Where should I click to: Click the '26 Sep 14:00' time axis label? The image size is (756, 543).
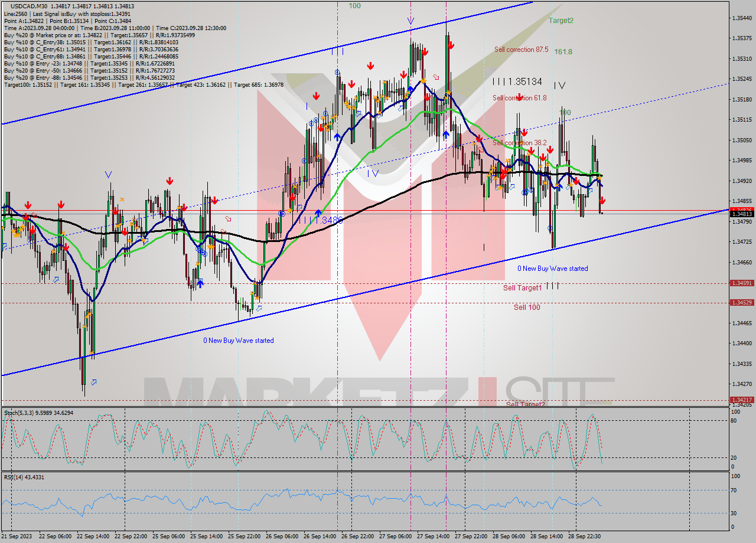320,537
